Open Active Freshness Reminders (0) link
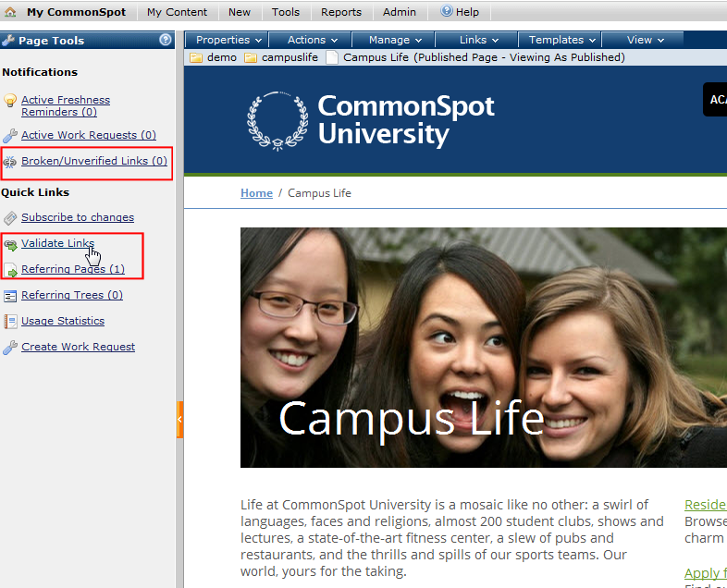This screenshot has width=727, height=588. (66, 106)
